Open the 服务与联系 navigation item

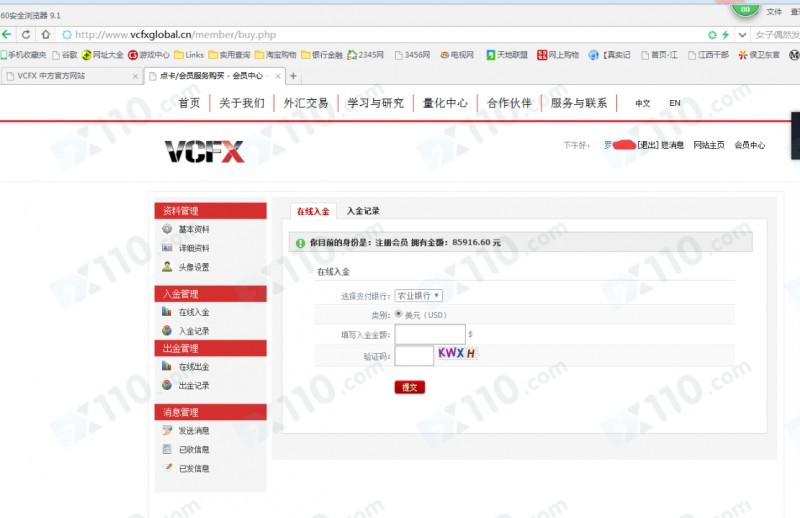pos(579,103)
